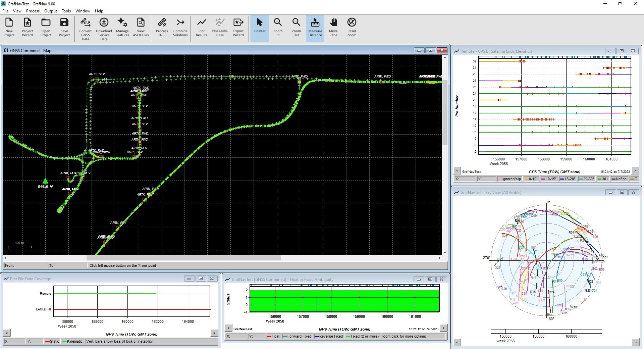Click the New Project icon
This screenshot has width=644, height=349.
[9, 27]
